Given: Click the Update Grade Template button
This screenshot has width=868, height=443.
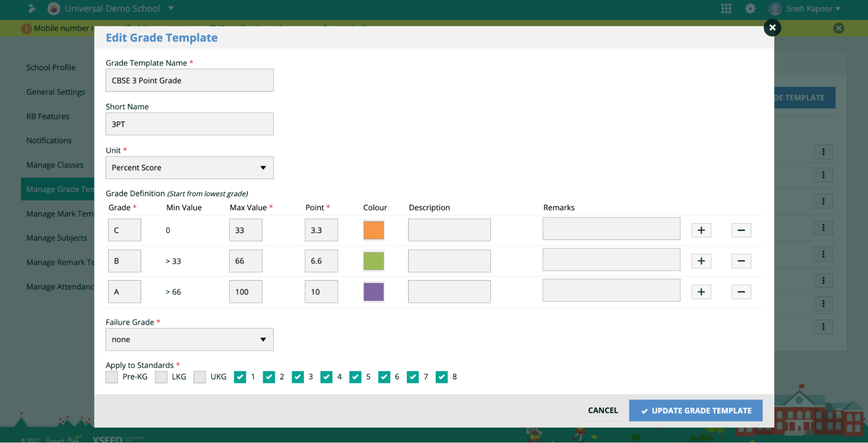Looking at the screenshot, I should [696, 410].
